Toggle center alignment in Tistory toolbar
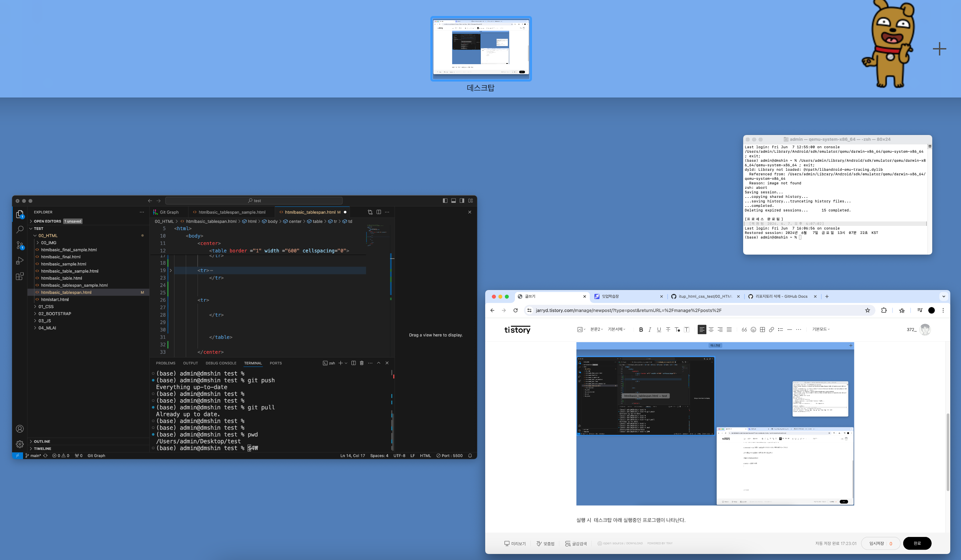The width and height of the screenshot is (961, 560). [711, 329]
